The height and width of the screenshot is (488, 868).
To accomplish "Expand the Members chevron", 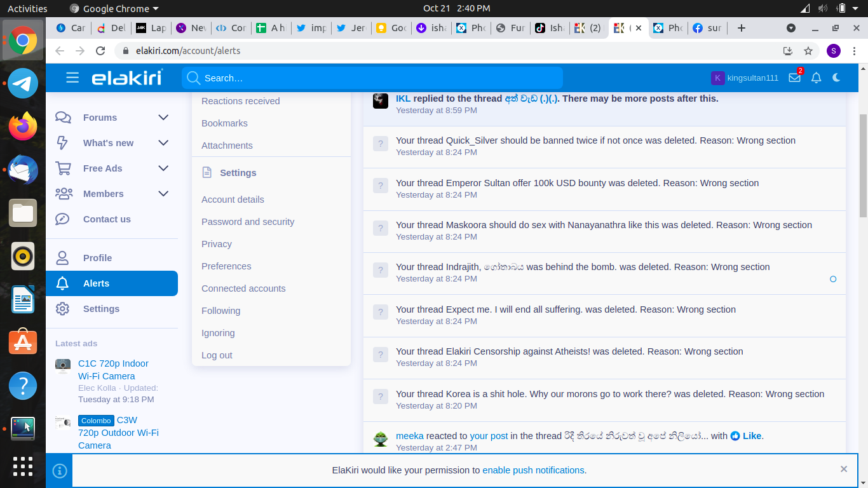I will point(163,194).
